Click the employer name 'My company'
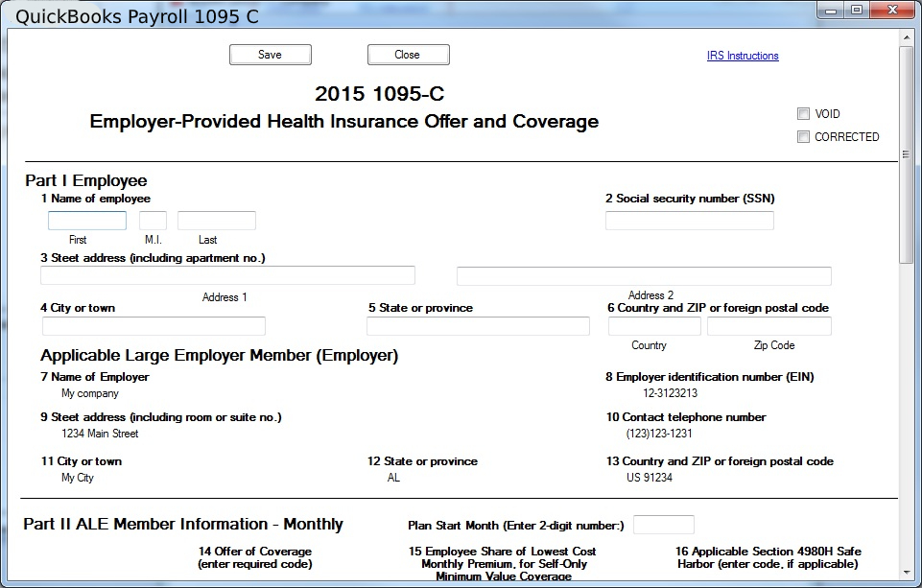The height and width of the screenshot is (588, 922). coord(90,393)
